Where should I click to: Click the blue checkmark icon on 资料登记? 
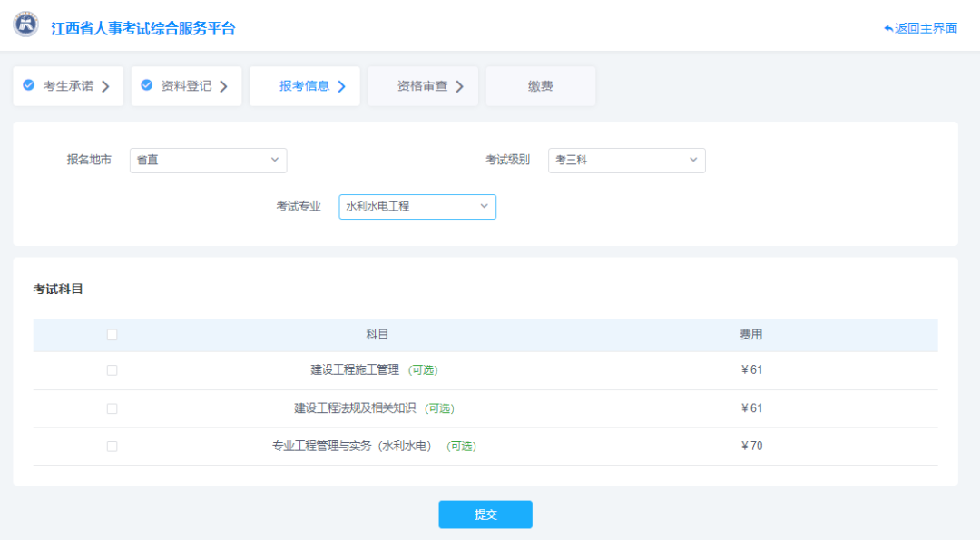click(x=147, y=85)
